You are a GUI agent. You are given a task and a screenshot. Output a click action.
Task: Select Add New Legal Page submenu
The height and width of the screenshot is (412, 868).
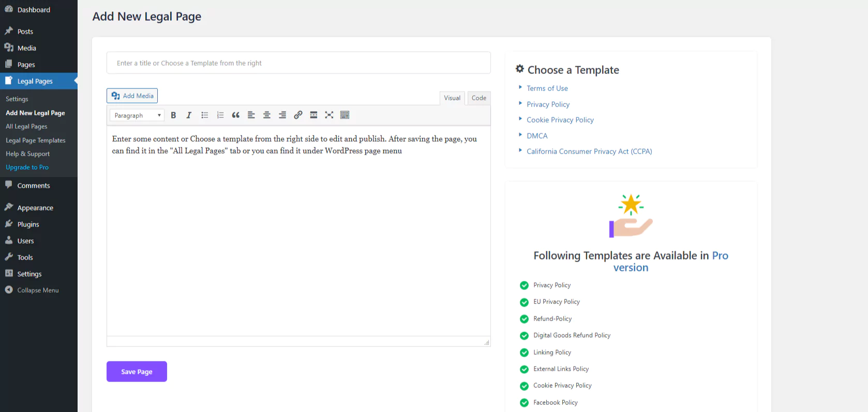click(x=35, y=113)
